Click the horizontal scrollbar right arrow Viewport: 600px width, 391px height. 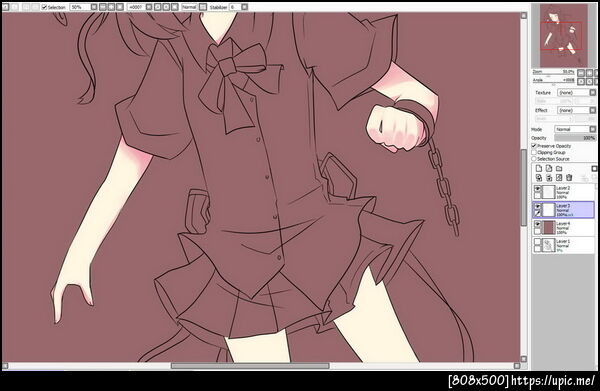click(517, 366)
